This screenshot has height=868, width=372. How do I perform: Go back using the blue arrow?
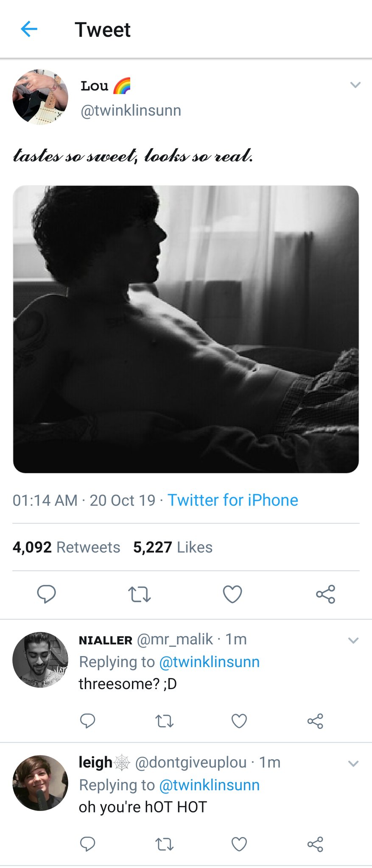click(x=29, y=29)
